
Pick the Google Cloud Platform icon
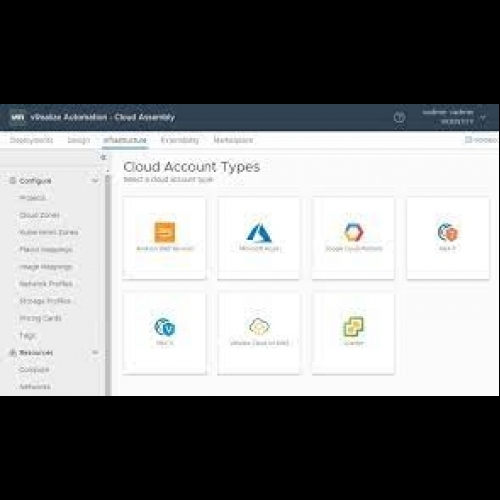coord(354,232)
